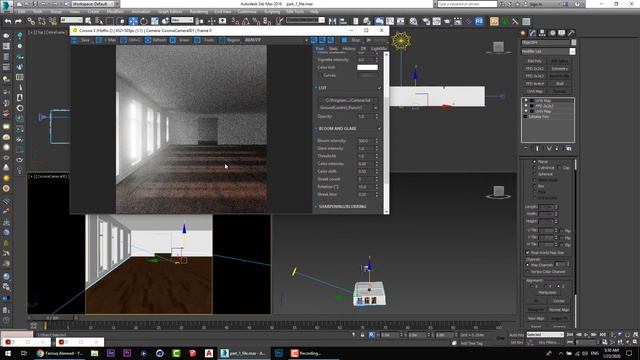Switch to the LightMix tab
This screenshot has width=640, height=360.
[x=379, y=49]
